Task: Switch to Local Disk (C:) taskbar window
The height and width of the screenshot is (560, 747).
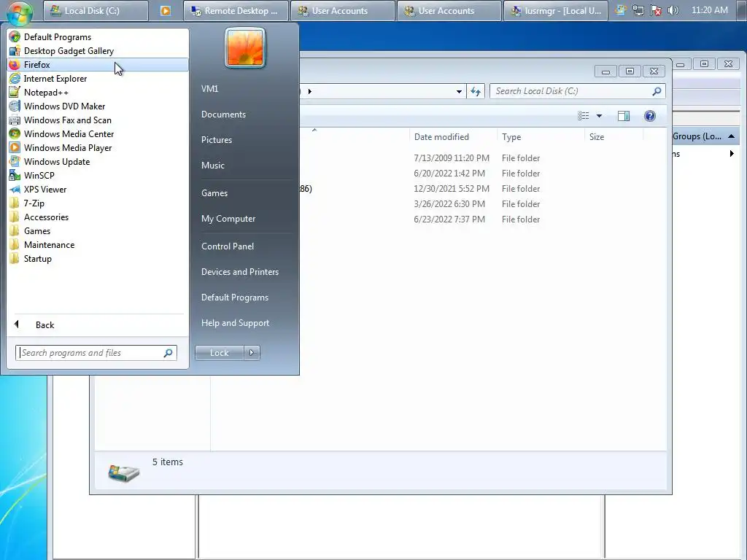Action: pos(96,10)
